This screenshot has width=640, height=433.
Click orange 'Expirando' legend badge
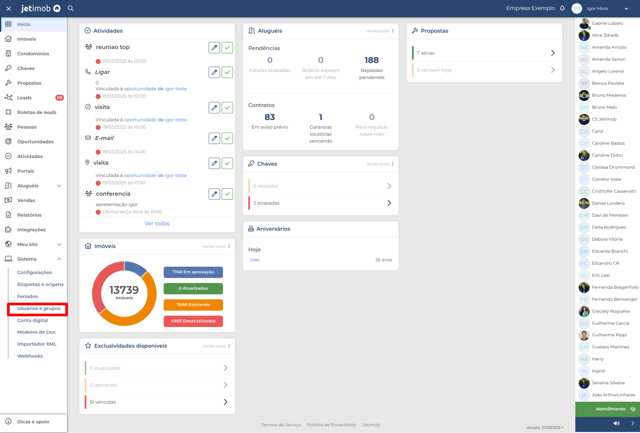point(193,305)
